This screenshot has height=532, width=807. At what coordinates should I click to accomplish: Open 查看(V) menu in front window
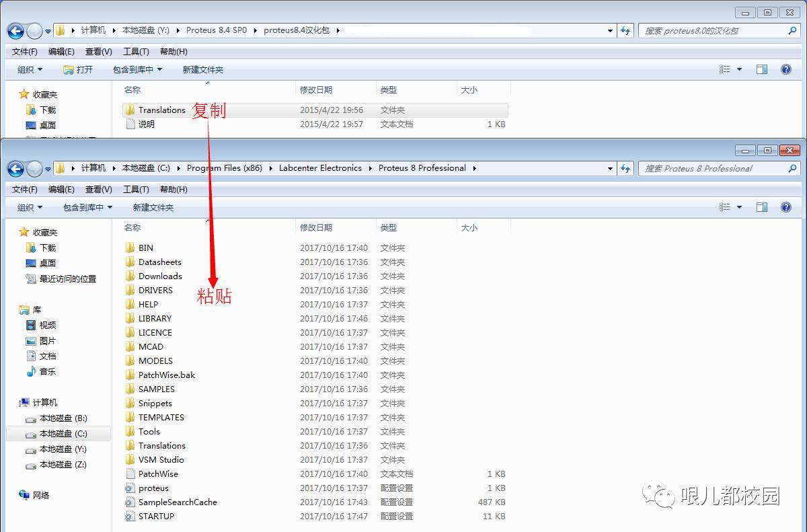coord(99,189)
